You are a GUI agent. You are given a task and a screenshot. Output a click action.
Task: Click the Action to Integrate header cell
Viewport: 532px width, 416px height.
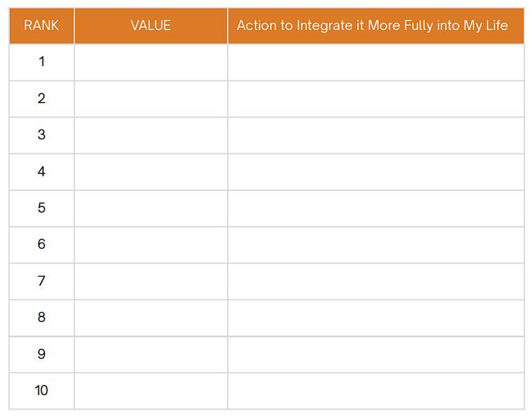pos(376,26)
